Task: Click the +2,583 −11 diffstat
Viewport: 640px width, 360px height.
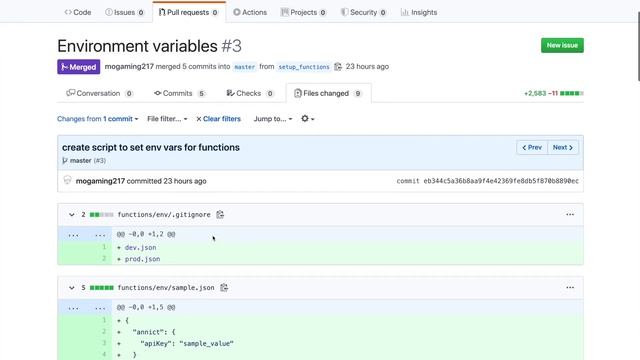Action: click(x=553, y=93)
